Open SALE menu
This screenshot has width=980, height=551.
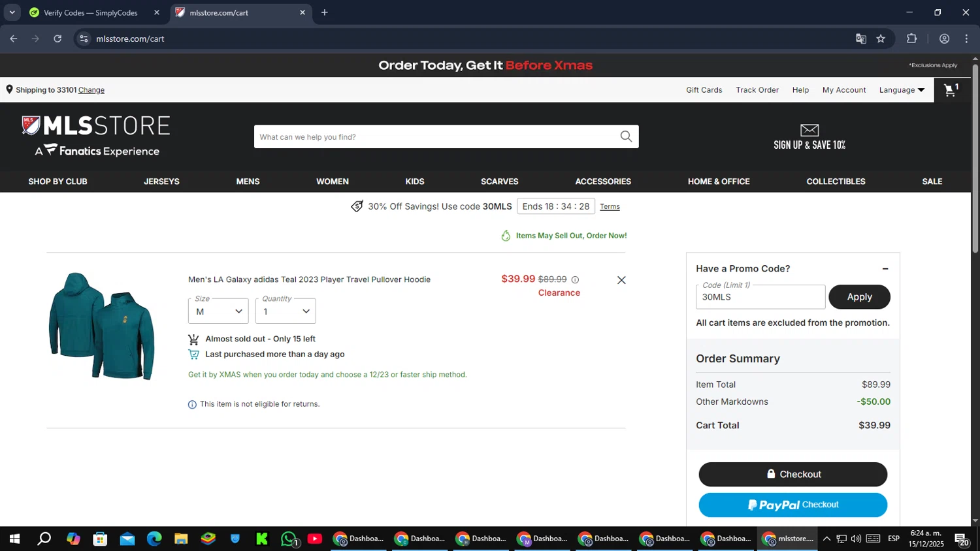point(932,181)
